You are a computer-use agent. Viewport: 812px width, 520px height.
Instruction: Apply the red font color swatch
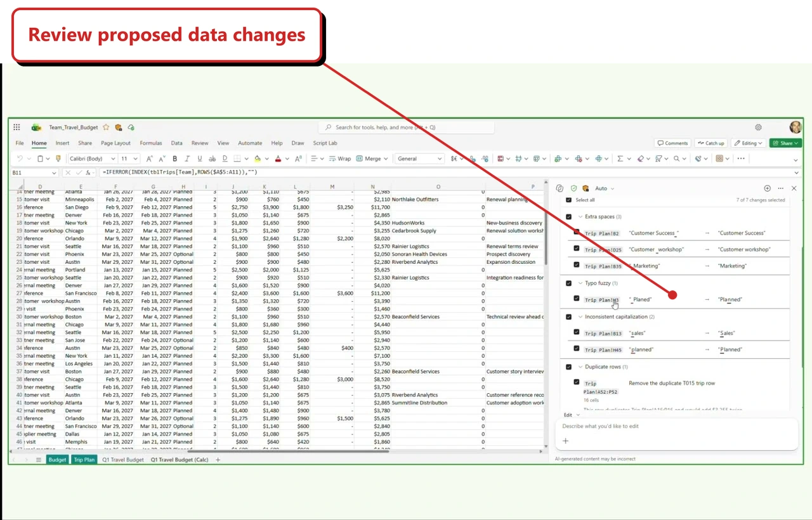[277, 159]
